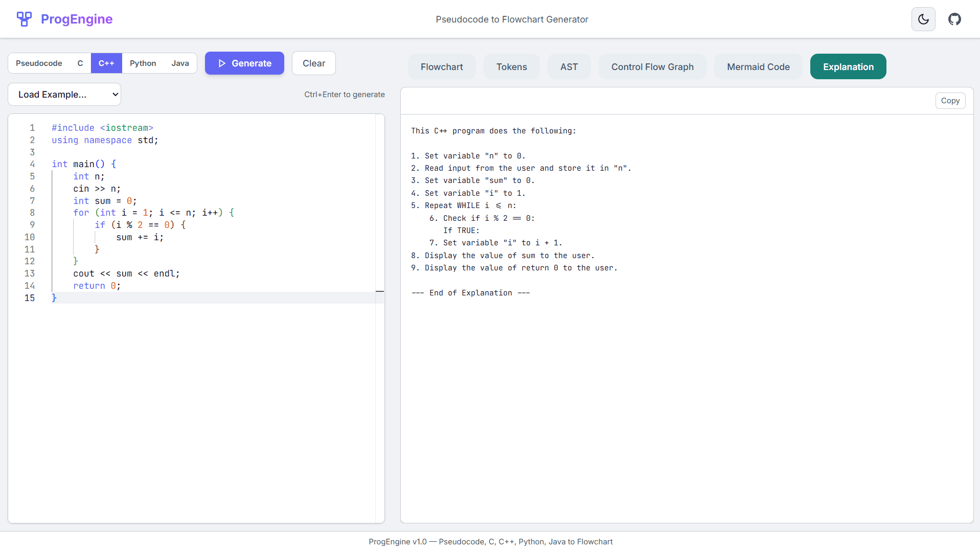Click 'Repeat WHILE i ≤ n:' explanation line
The width and height of the screenshot is (980, 551).
pyautogui.click(x=464, y=205)
